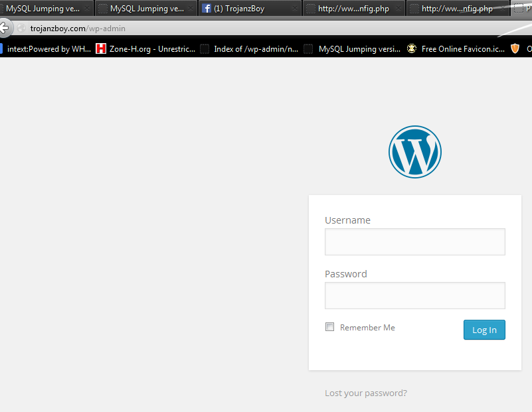532x412 pixels.
Task: Click the browser back arrow button
Action: click(4, 29)
